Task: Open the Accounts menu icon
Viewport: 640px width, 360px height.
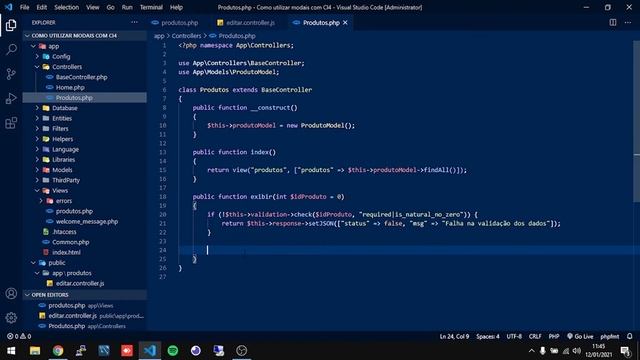Action: (x=11, y=293)
